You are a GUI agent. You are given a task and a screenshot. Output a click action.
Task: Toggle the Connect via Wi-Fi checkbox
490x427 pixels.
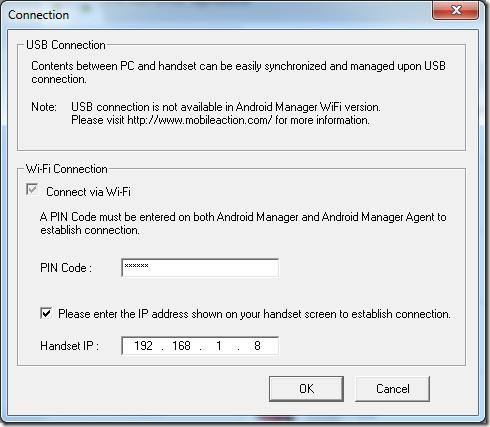pyautogui.click(x=32, y=189)
